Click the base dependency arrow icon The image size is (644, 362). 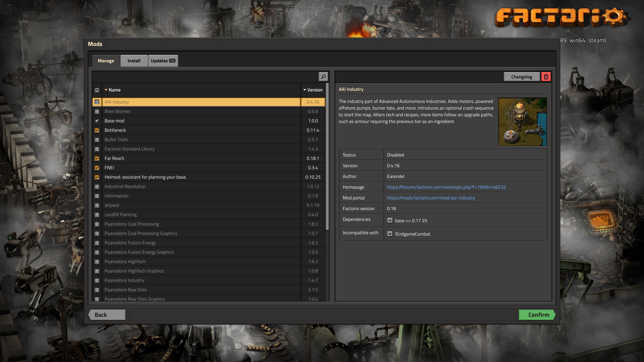[390, 220]
